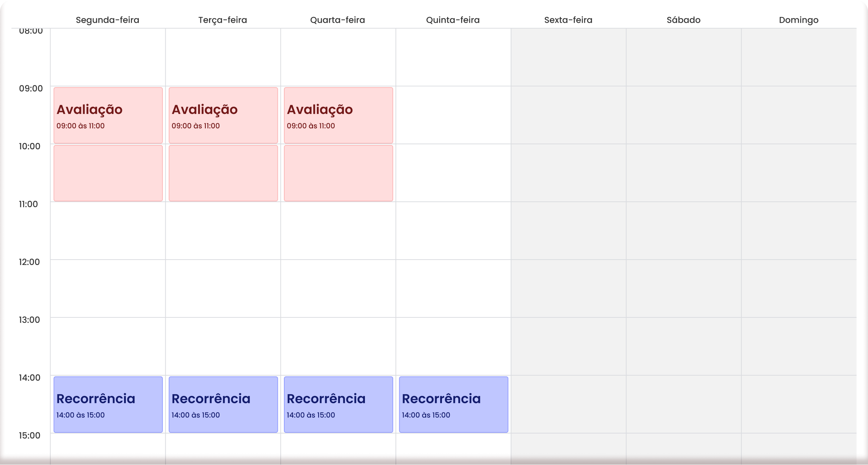Select Tuesday's Recorrência event
The image size is (868, 465).
click(x=223, y=405)
